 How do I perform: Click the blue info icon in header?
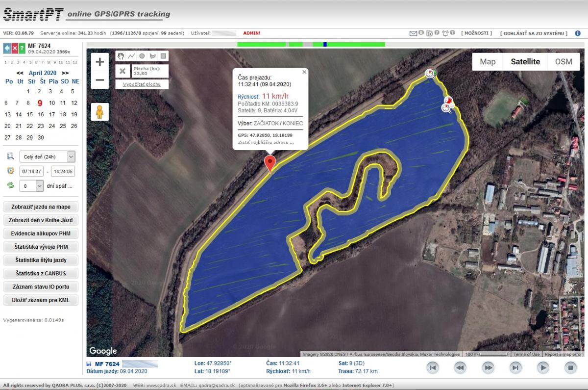click(578, 33)
